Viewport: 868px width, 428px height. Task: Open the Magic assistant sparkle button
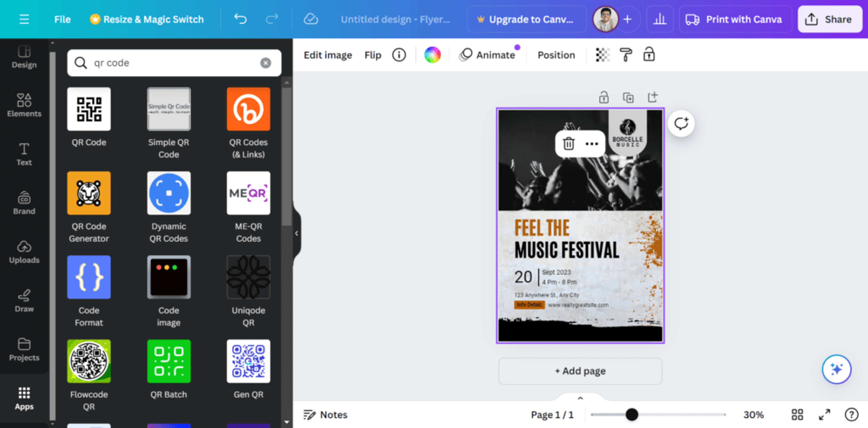pyautogui.click(x=836, y=369)
